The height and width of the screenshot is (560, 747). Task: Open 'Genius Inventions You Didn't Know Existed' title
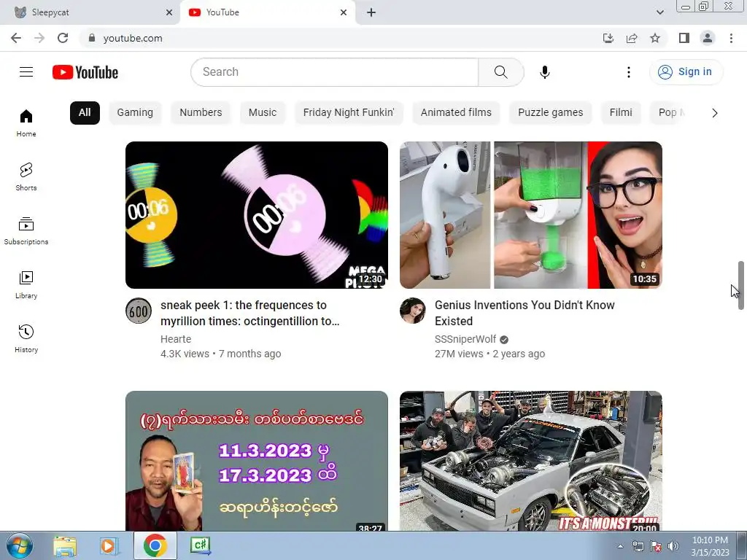click(525, 313)
